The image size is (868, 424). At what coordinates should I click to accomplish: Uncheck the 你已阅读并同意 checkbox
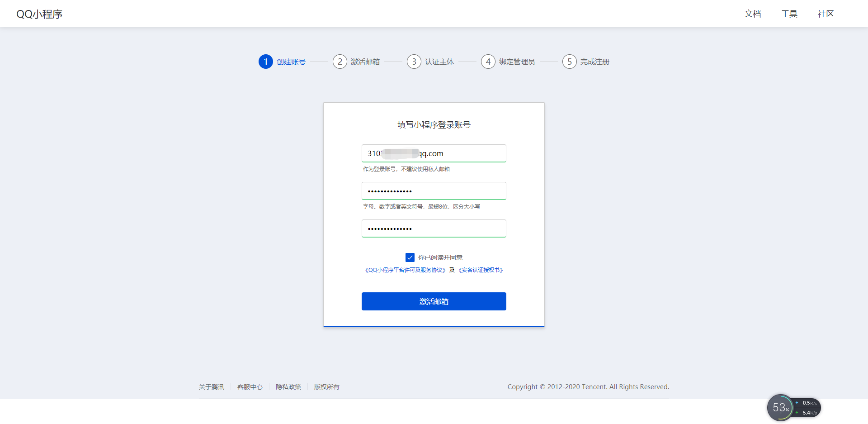pos(410,257)
